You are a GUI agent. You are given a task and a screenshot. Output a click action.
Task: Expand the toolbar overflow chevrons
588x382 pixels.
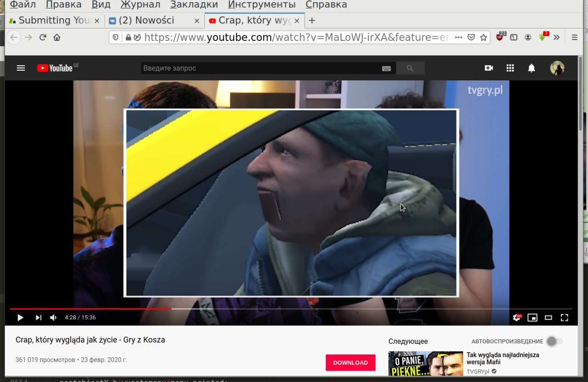(557, 37)
